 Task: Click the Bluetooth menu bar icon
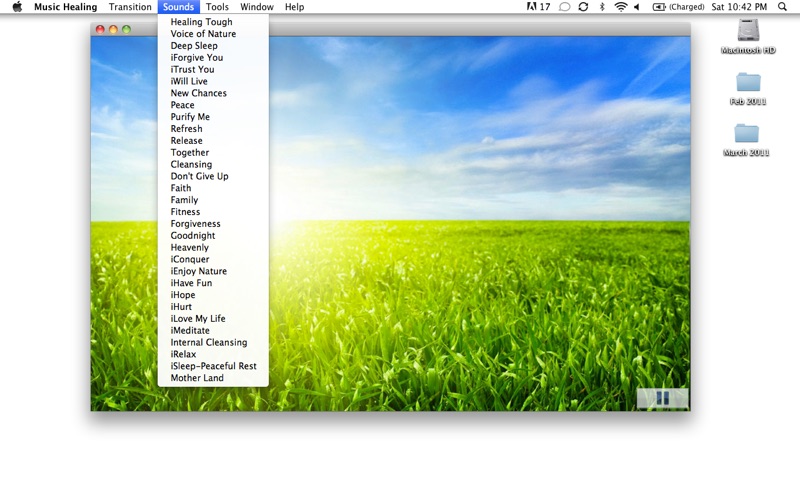pyautogui.click(x=601, y=7)
